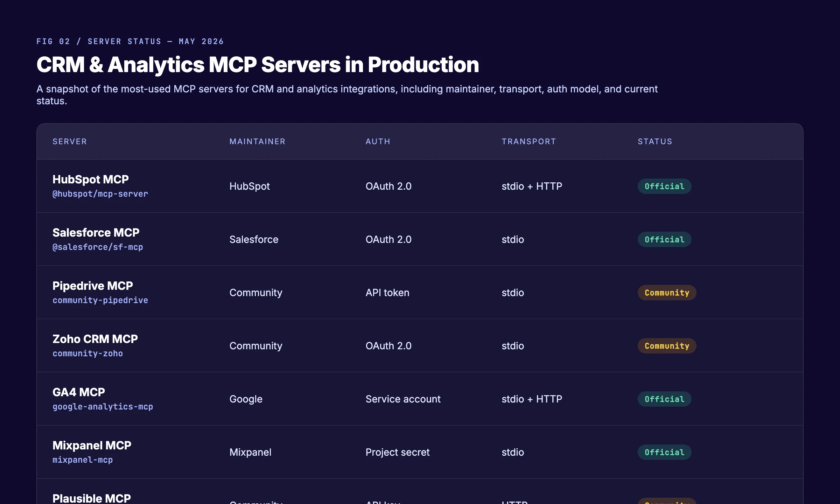Click the community-zoho package name
This screenshot has height=504, width=840.
(x=87, y=353)
